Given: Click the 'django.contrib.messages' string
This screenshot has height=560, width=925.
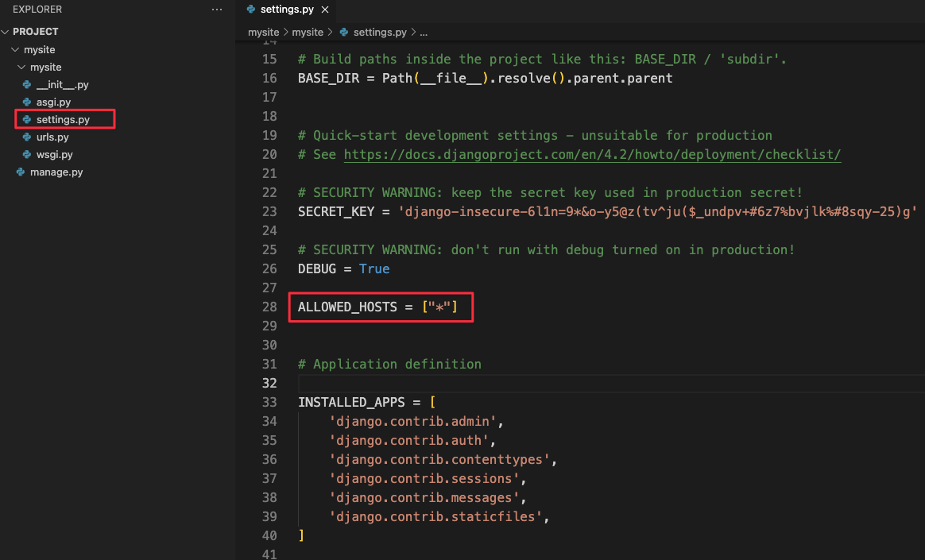Looking at the screenshot, I should point(424,497).
